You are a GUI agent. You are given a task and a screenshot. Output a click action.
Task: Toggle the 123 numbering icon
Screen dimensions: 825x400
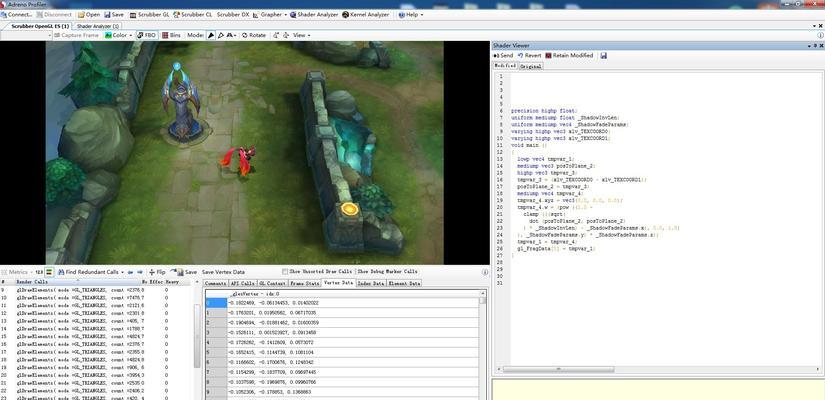[39, 272]
